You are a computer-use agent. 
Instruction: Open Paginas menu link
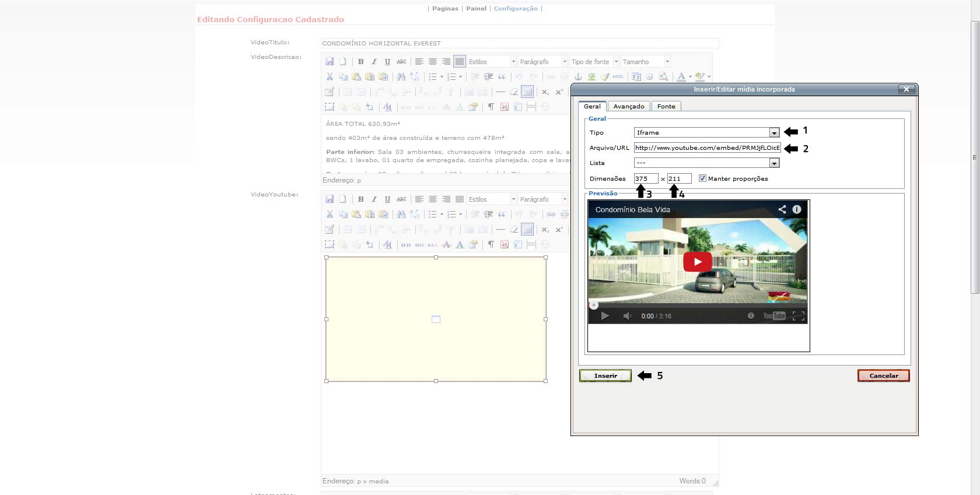pyautogui.click(x=445, y=8)
